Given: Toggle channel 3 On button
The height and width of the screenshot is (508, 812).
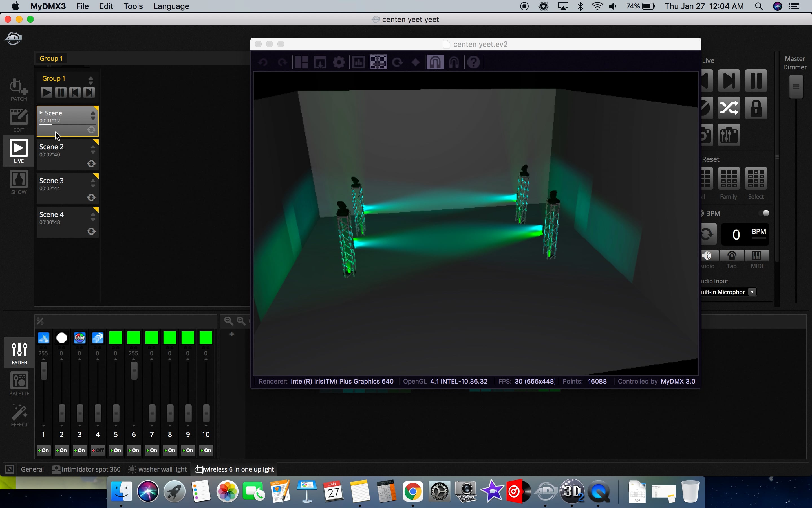Looking at the screenshot, I should pos(80,450).
